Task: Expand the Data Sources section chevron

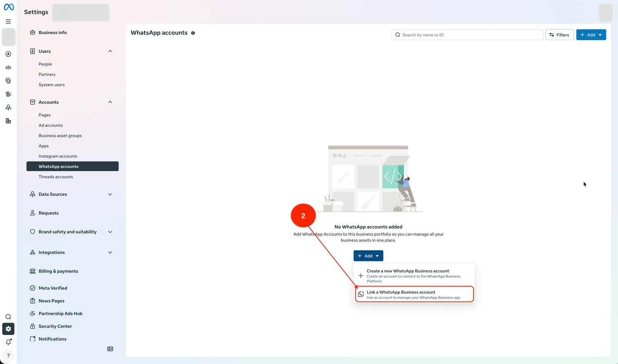Action: 110,194
